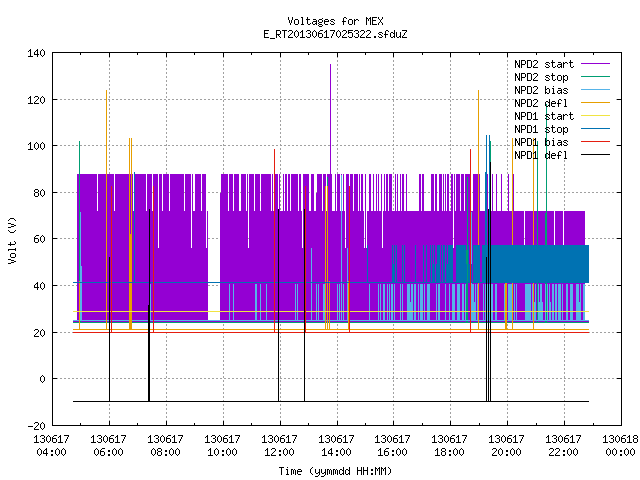Click the 14:00 time axis label
Screen dimensions: 640x480
tap(336, 446)
